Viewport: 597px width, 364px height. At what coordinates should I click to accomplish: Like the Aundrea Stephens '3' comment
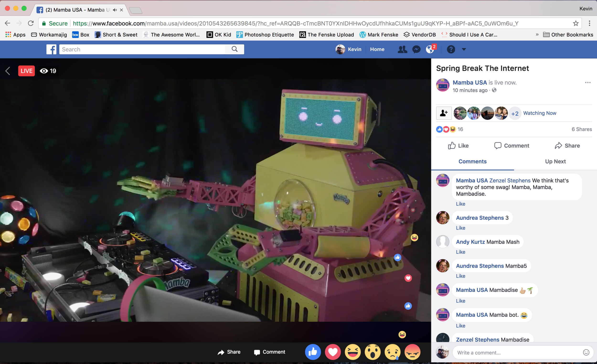[460, 228]
